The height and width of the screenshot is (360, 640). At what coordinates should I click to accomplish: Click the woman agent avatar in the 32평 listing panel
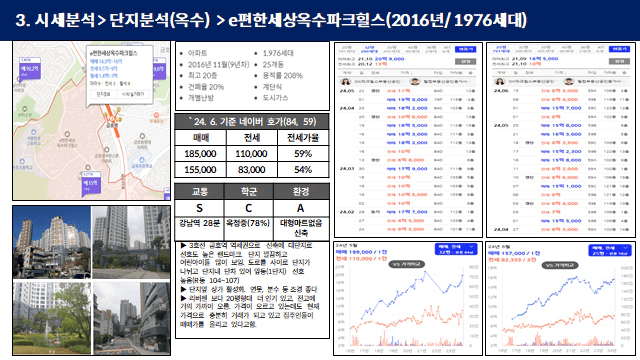pos(346,81)
